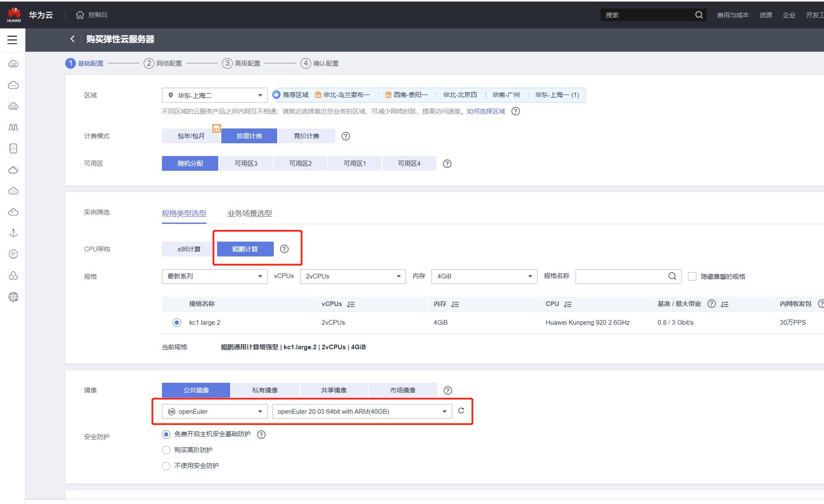The height and width of the screenshot is (504, 824).
Task: Click the help icon beside the 可用区 options
Action: coord(447,164)
